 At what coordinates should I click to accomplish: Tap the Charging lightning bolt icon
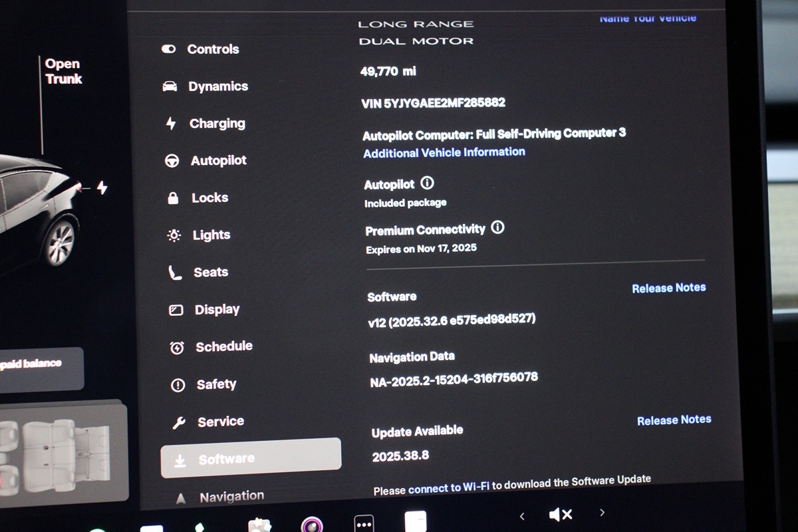(171, 124)
